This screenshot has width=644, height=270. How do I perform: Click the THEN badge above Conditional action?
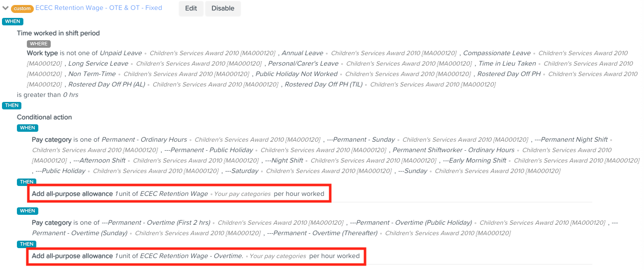click(12, 105)
